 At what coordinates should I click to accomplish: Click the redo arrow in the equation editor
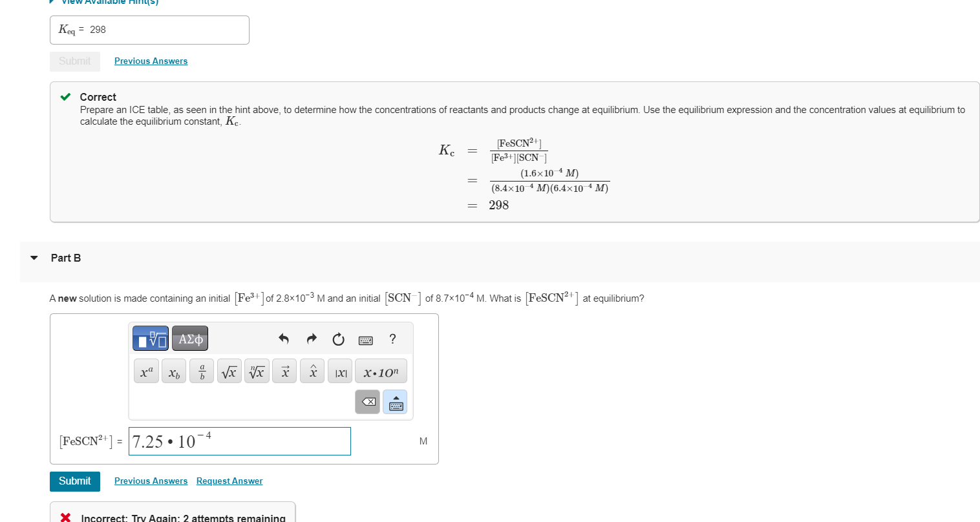click(x=311, y=339)
